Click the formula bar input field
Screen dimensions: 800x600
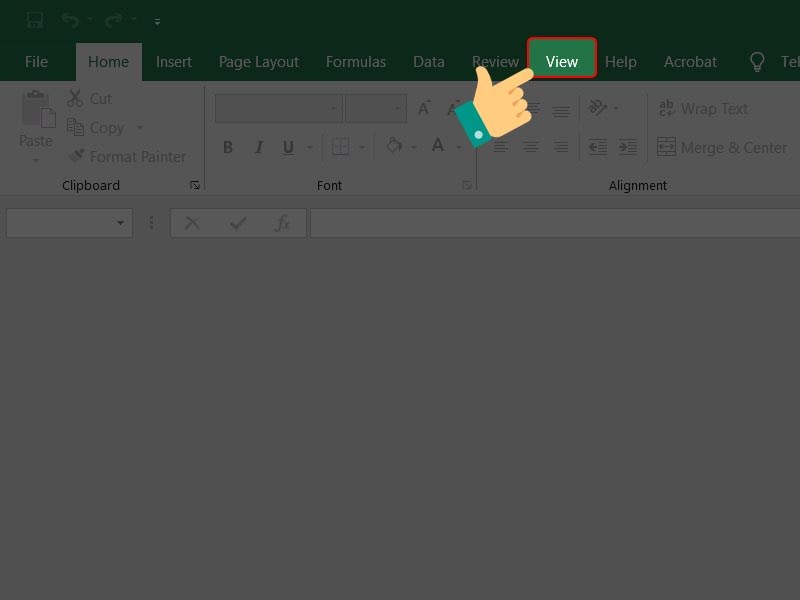tap(555, 223)
